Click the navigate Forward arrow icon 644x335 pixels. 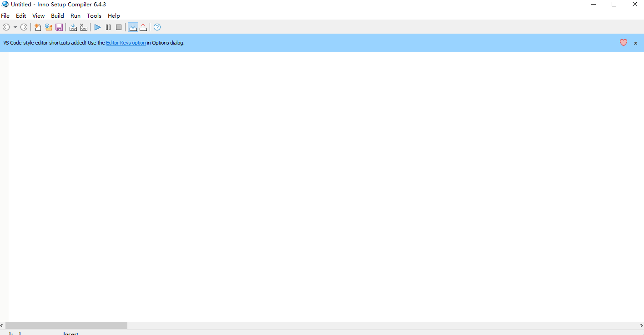24,27
